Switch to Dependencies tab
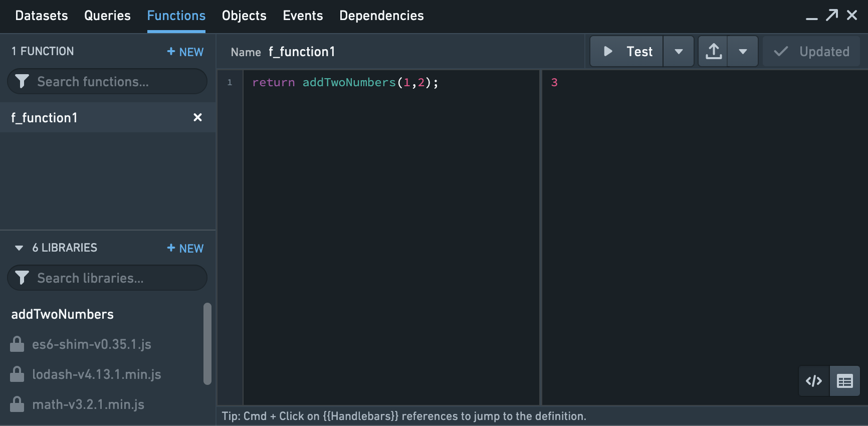Screen dimensions: 868x426 [381, 16]
